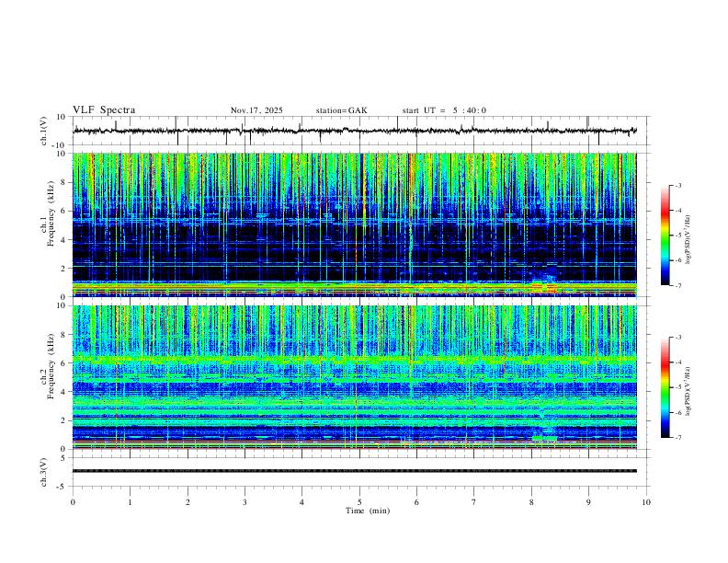Click the '-3' value on ch.1 colorbar
This screenshot has height=563, width=728.
677,185
